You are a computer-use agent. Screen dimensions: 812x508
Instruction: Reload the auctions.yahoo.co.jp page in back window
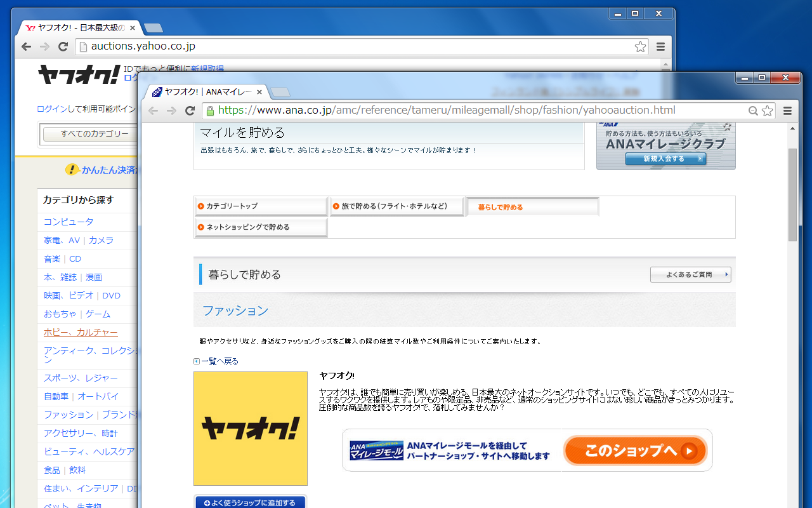point(63,46)
